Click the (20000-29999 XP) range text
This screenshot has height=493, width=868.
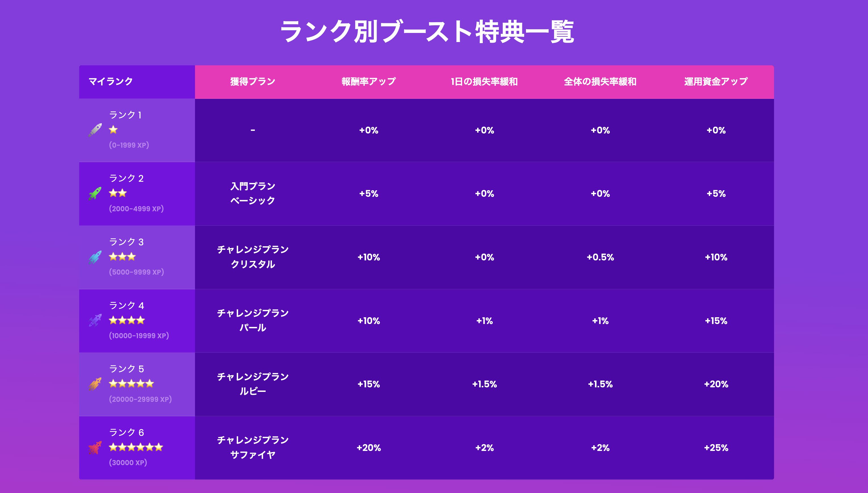(x=140, y=399)
